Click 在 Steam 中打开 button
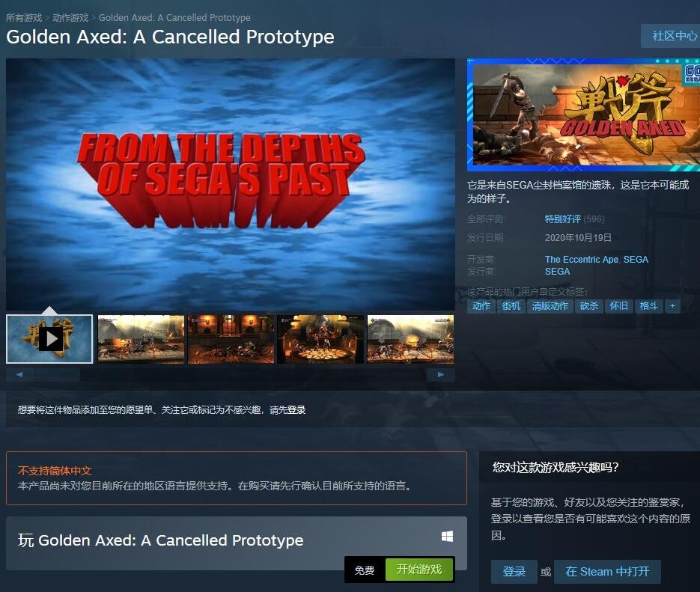Screen dimensions: 700x592 pyautogui.click(x=607, y=572)
